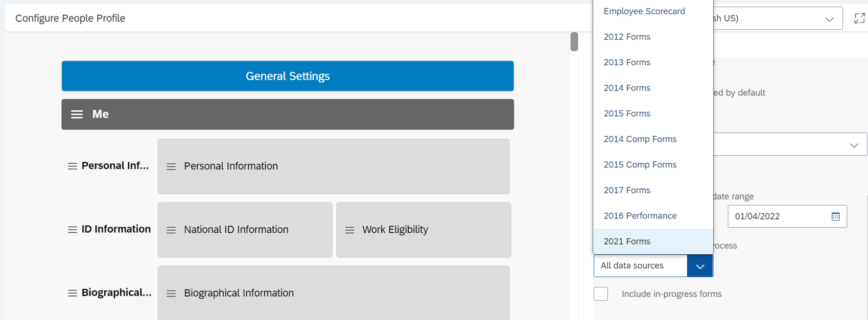This screenshot has width=868, height=320.
Task: Open General Settings
Action: tap(288, 76)
